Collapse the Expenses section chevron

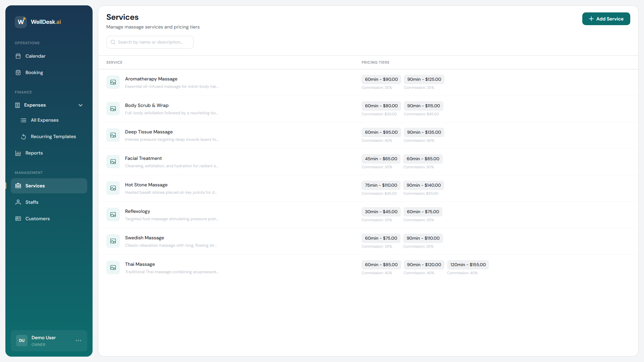pyautogui.click(x=80, y=105)
